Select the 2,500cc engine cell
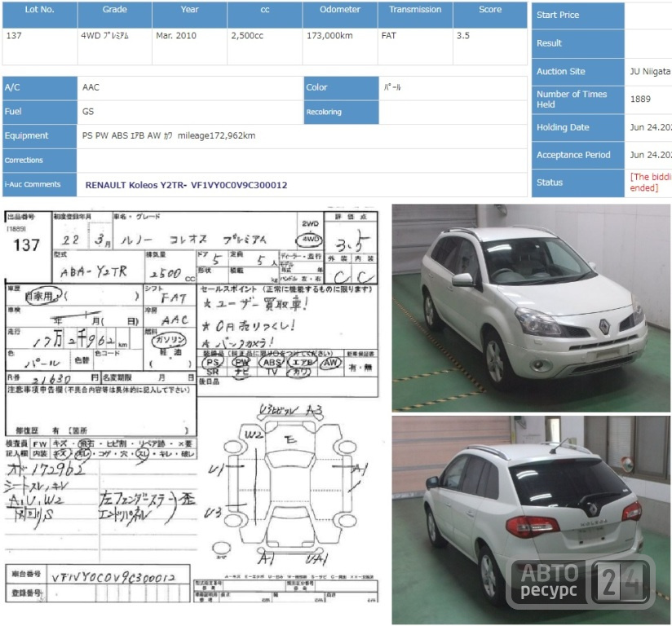 pyautogui.click(x=247, y=36)
